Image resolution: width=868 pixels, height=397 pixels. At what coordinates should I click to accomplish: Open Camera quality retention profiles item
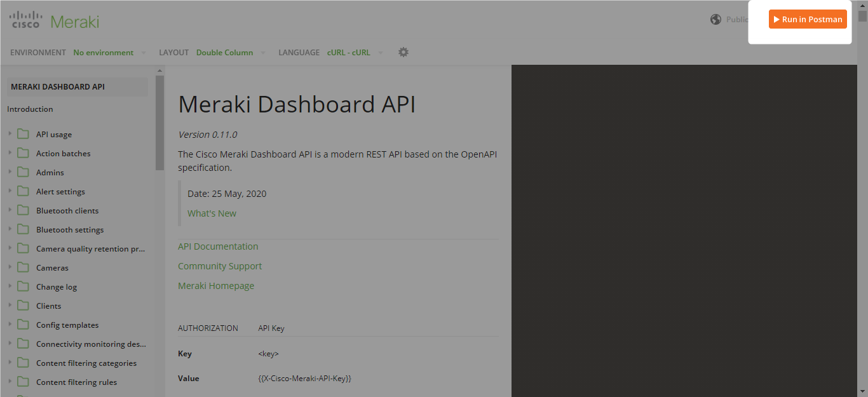click(91, 249)
